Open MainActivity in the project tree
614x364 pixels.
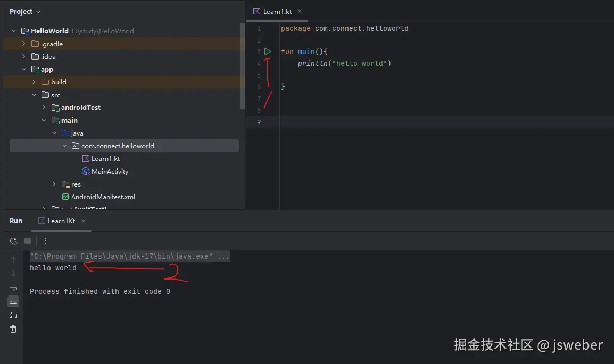tap(110, 172)
